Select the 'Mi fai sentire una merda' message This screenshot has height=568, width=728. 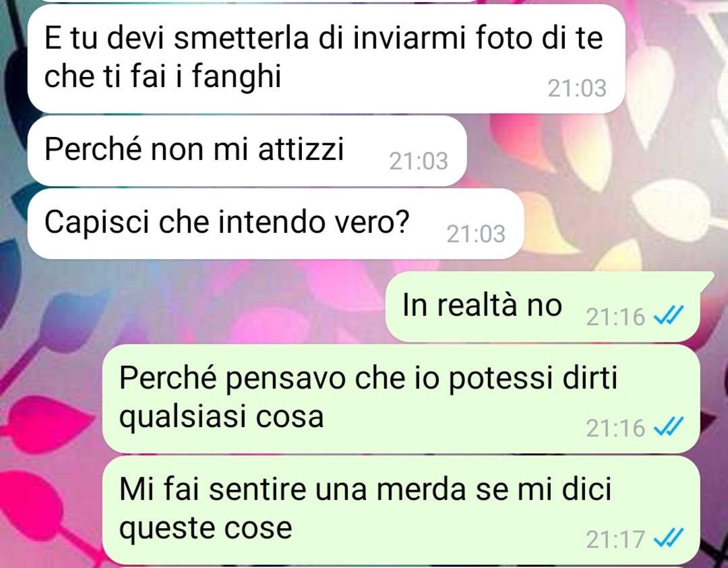[401, 510]
